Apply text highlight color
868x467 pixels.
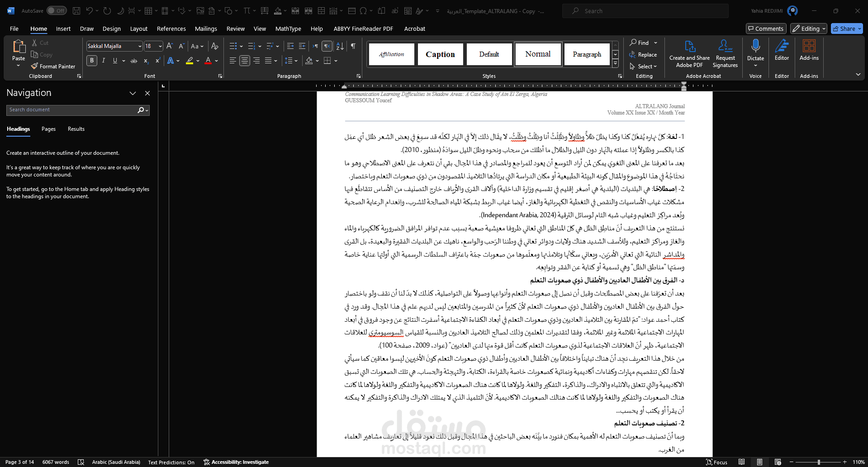coord(190,61)
